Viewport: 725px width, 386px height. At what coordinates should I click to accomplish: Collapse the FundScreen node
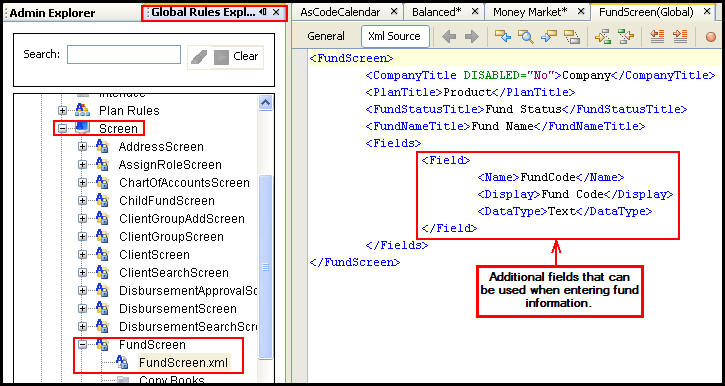click(x=82, y=345)
